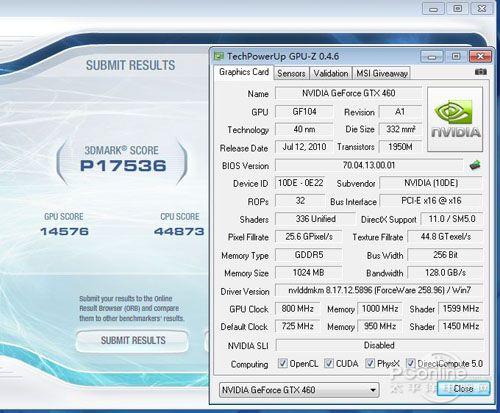Switch to the Sensors tab
The image size is (500, 413).
(291, 73)
